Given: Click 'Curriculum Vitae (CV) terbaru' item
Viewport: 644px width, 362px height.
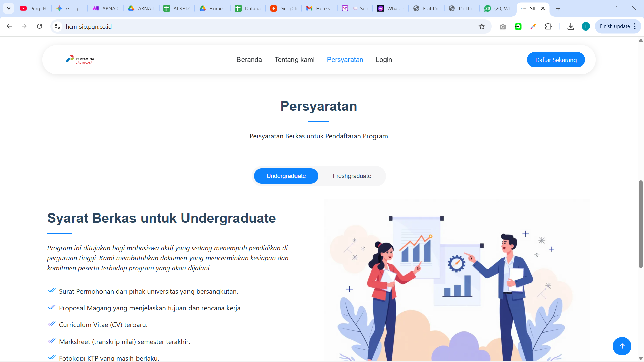Looking at the screenshot, I should point(103,325).
